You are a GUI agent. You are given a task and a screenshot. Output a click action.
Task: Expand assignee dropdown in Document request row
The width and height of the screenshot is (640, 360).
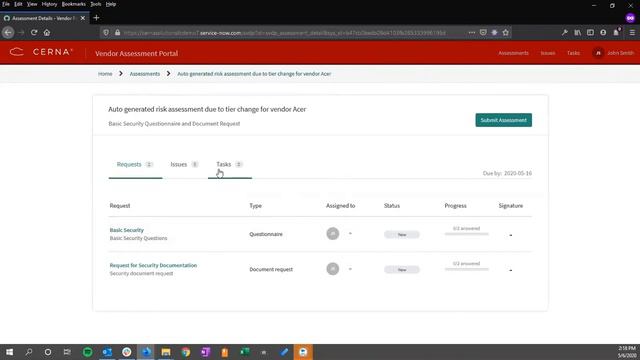click(350, 269)
